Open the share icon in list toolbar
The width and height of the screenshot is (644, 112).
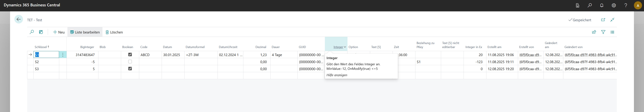click(x=594, y=32)
